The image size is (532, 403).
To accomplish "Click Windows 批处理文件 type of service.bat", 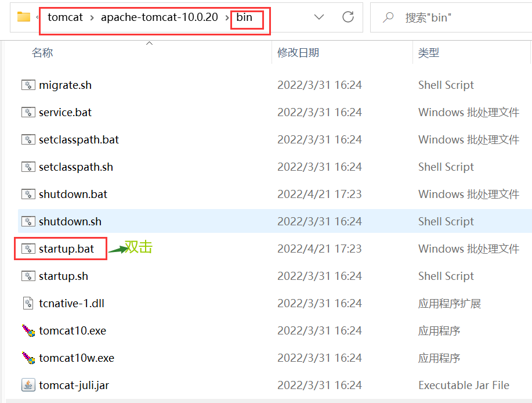I will pyautogui.click(x=469, y=112).
